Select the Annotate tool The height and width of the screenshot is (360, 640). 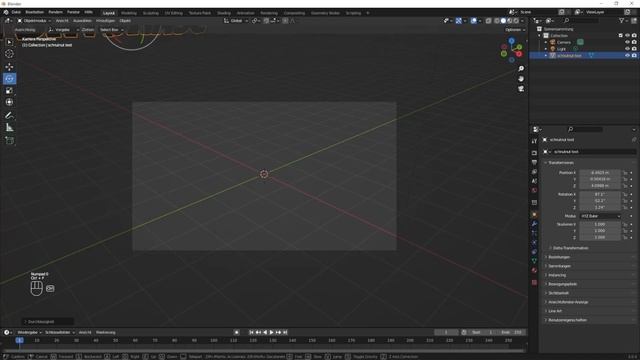point(9,116)
